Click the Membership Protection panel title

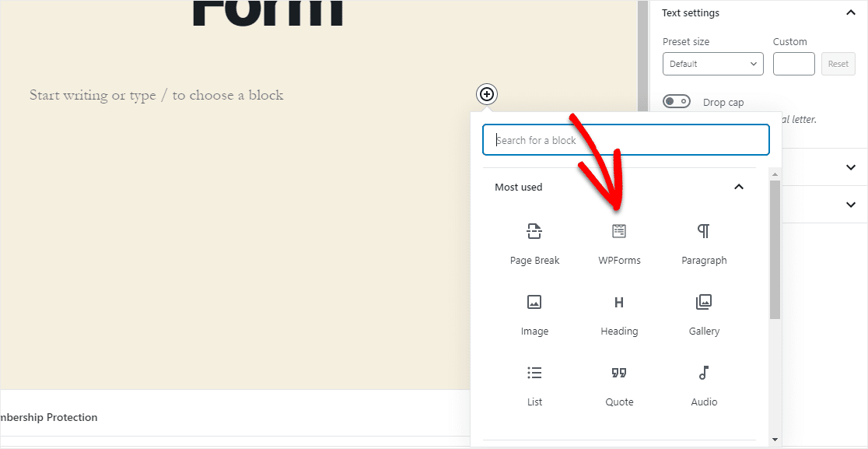[x=49, y=417]
